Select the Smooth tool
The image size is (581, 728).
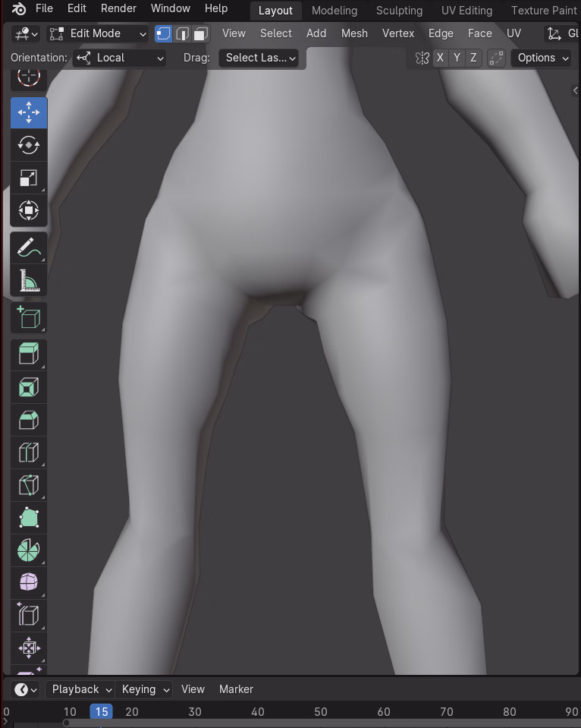pos(29,583)
